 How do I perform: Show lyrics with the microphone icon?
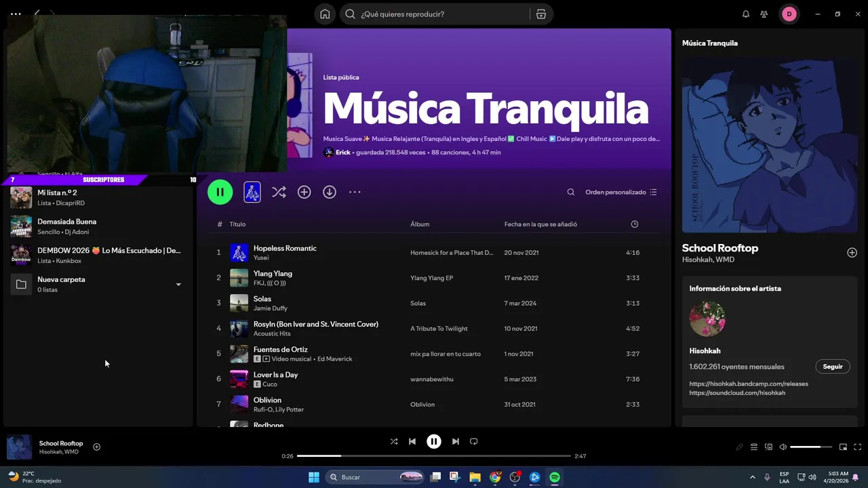[x=740, y=447]
